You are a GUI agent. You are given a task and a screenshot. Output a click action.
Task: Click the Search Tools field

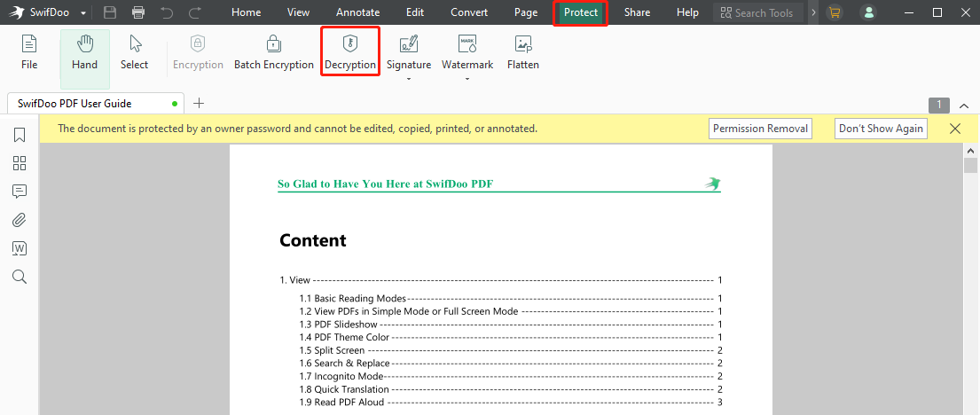(758, 12)
